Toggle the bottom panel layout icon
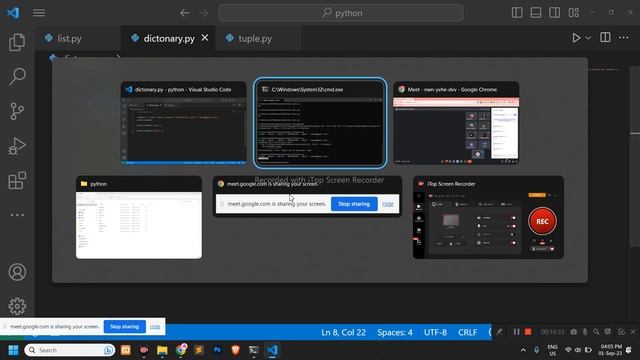This screenshot has width=640, height=360. [536, 13]
